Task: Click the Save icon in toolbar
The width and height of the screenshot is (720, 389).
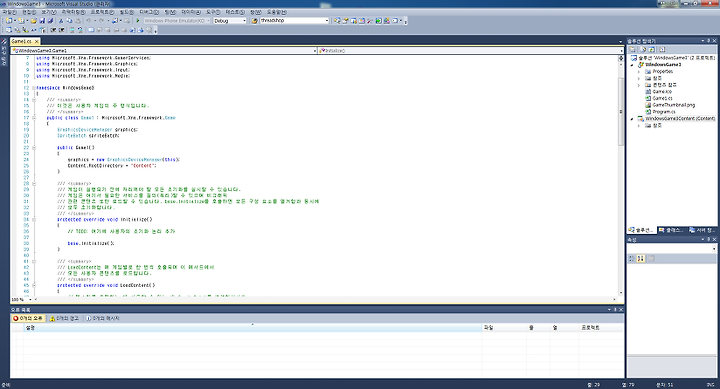Action: coord(42,21)
